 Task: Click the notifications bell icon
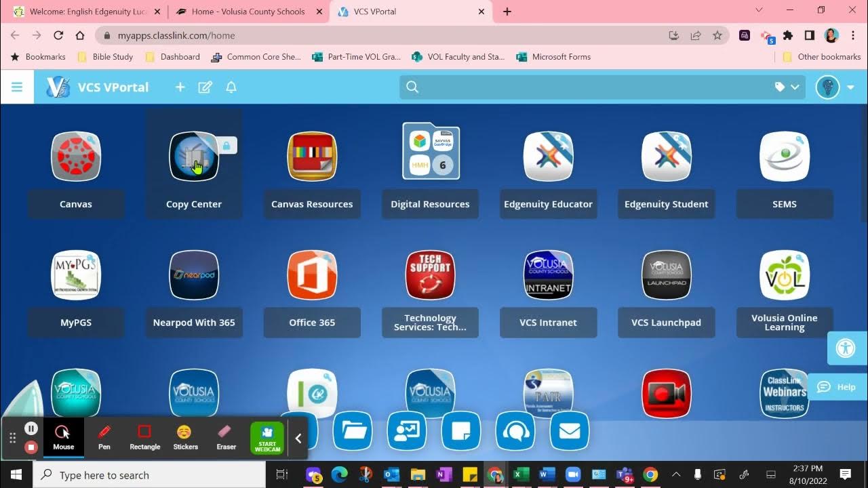tap(231, 87)
